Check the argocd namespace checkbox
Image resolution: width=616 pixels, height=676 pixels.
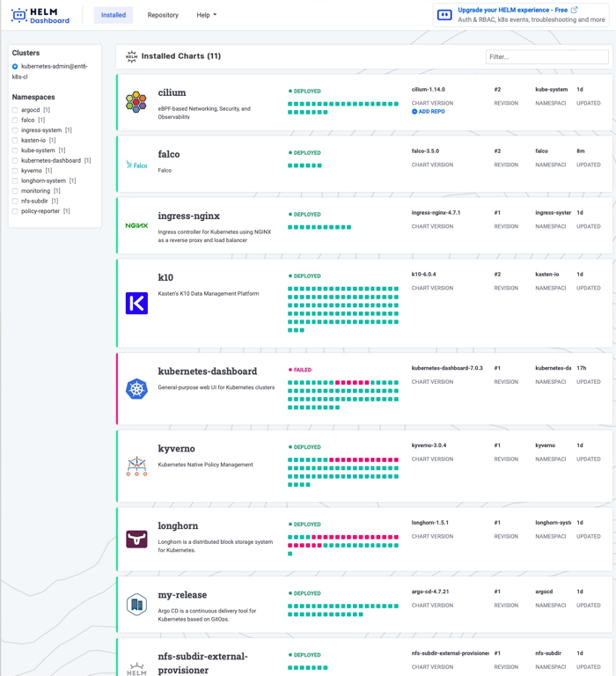pos(15,110)
